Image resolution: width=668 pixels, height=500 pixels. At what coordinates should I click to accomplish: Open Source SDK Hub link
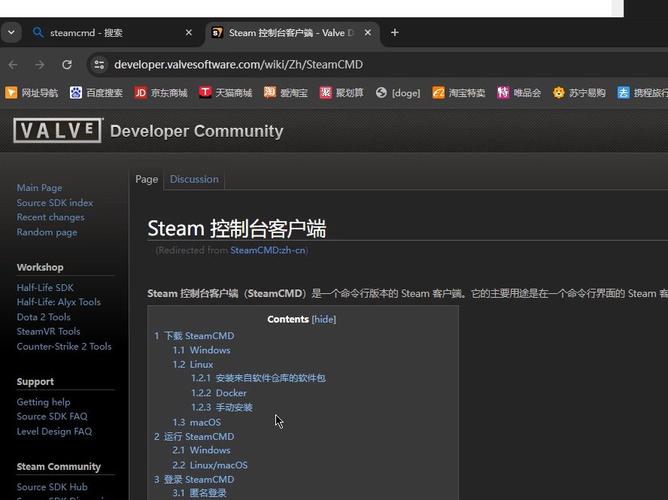52,487
